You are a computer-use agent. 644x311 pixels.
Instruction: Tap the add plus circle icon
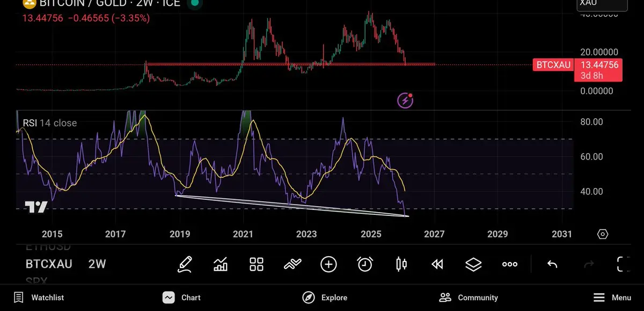pos(328,264)
